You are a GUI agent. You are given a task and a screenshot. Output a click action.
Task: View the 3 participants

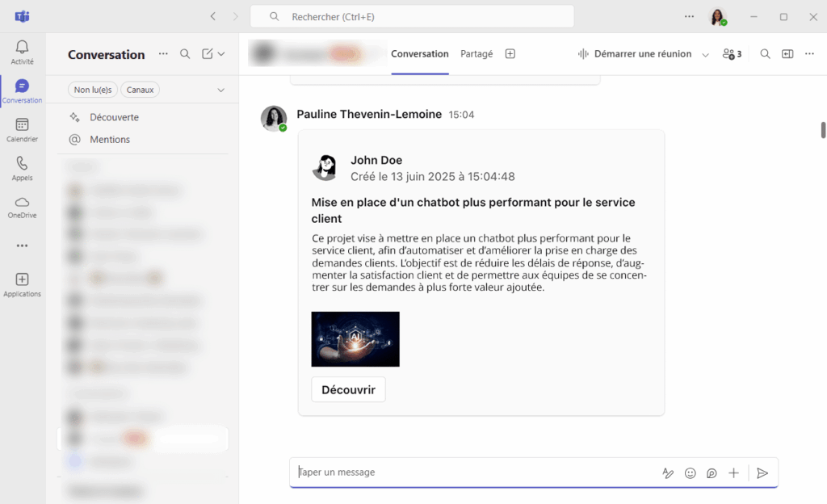coord(732,54)
